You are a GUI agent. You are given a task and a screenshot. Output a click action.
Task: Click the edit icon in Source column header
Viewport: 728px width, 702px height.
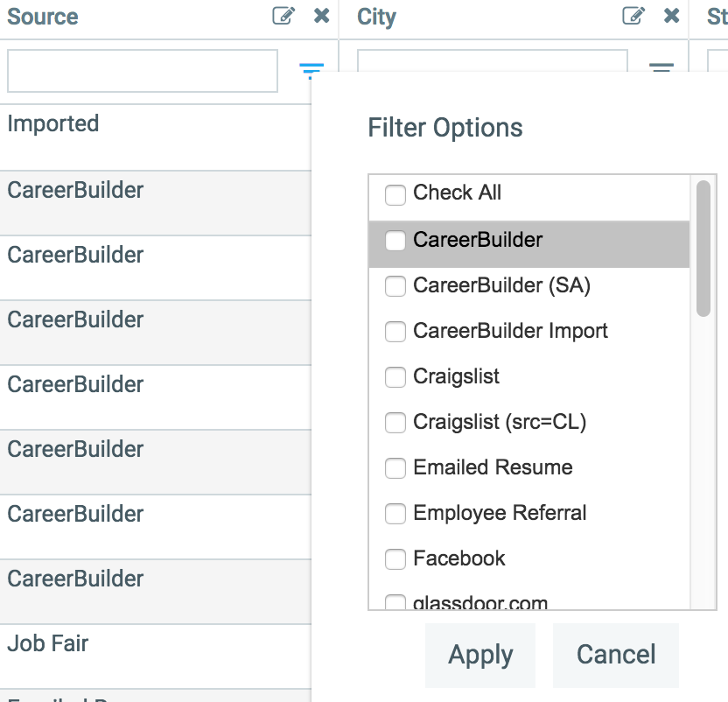[x=283, y=16]
